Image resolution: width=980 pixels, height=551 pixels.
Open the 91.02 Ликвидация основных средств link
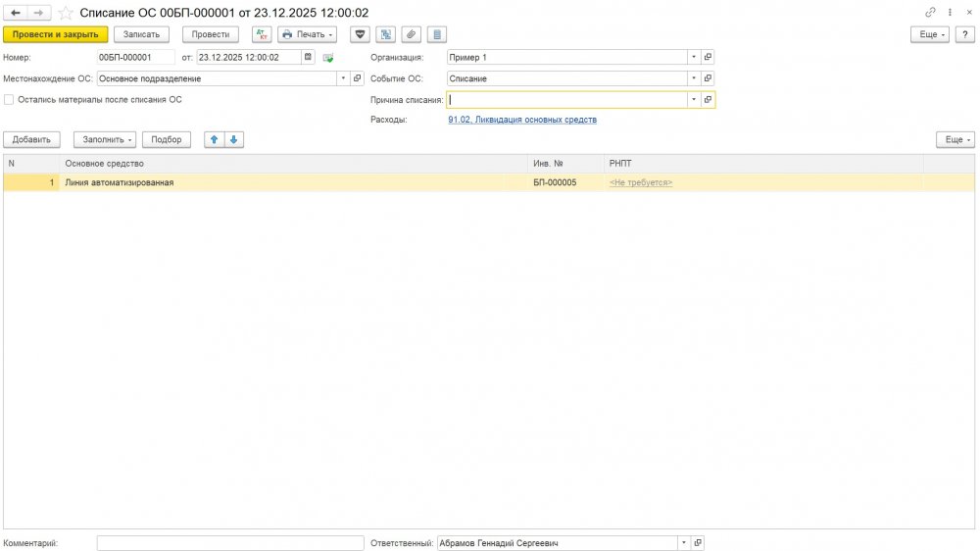pos(521,120)
